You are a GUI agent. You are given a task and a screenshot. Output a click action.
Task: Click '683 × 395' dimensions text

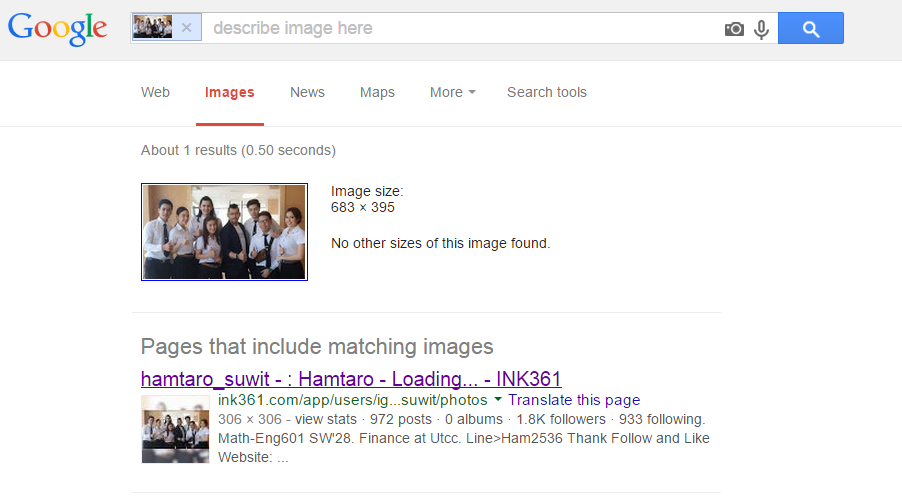tap(362, 208)
